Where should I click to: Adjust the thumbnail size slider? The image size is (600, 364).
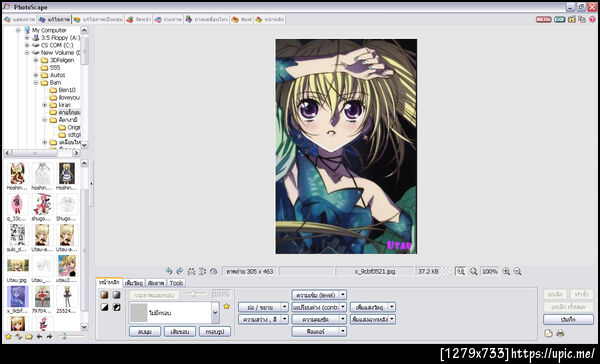71,336
